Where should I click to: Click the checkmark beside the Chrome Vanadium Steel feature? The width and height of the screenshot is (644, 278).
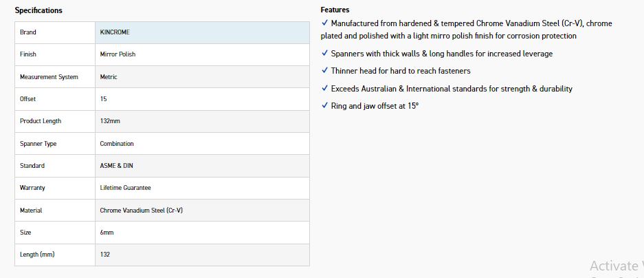324,23
